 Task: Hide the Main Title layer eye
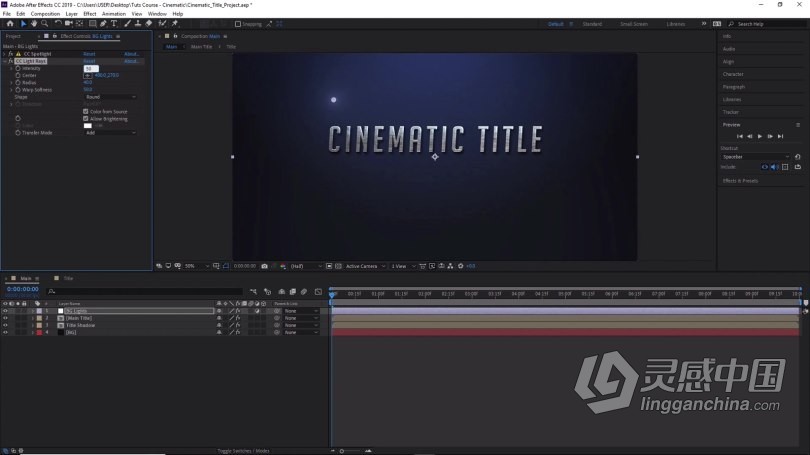[5, 318]
